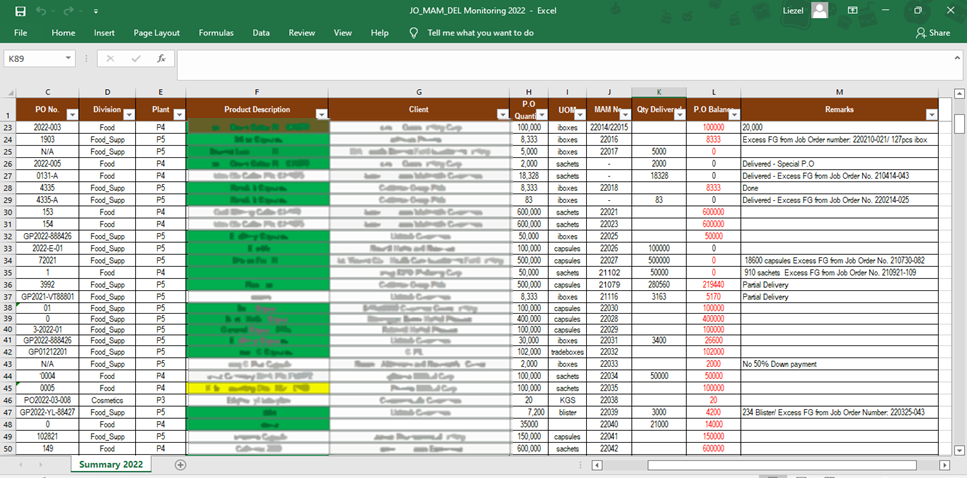Image resolution: width=970 pixels, height=478 pixels.
Task: Select the yellow highlighted cell in row 45
Action: click(x=257, y=388)
